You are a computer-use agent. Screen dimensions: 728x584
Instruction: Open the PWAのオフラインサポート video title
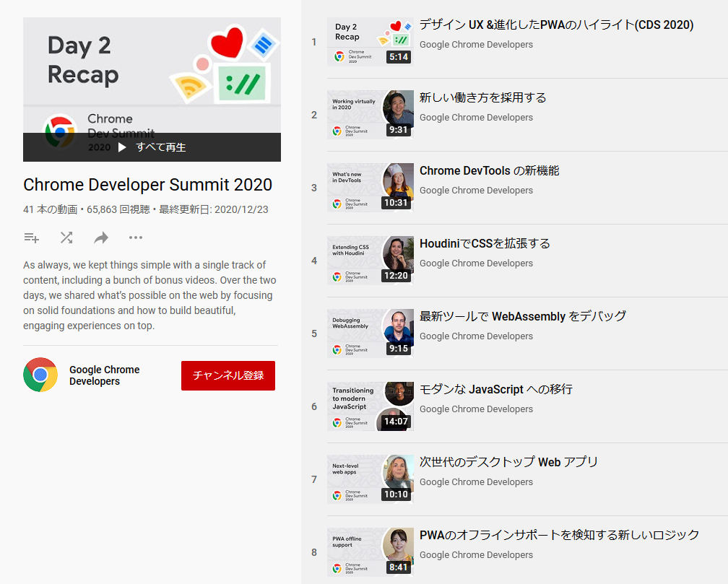pos(559,535)
